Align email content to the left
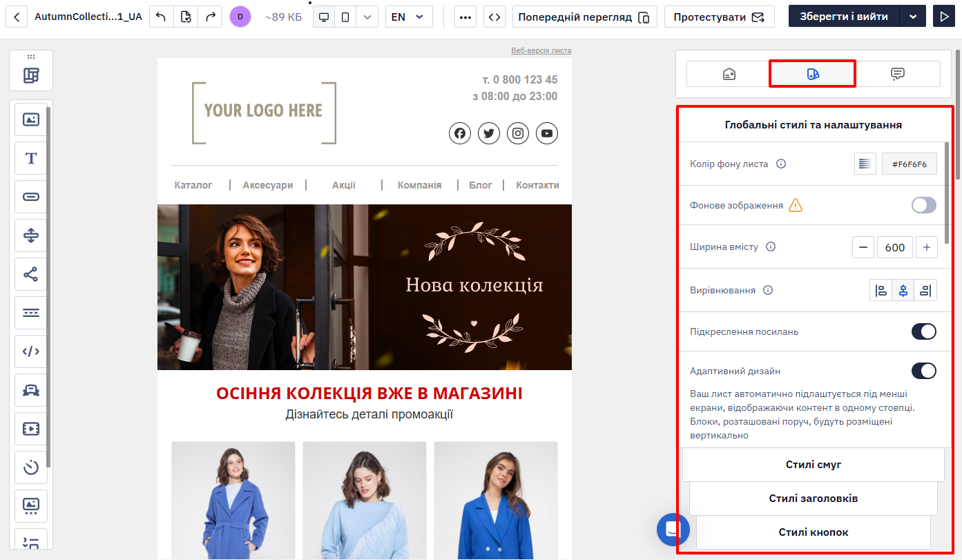962x560 pixels. point(881,291)
